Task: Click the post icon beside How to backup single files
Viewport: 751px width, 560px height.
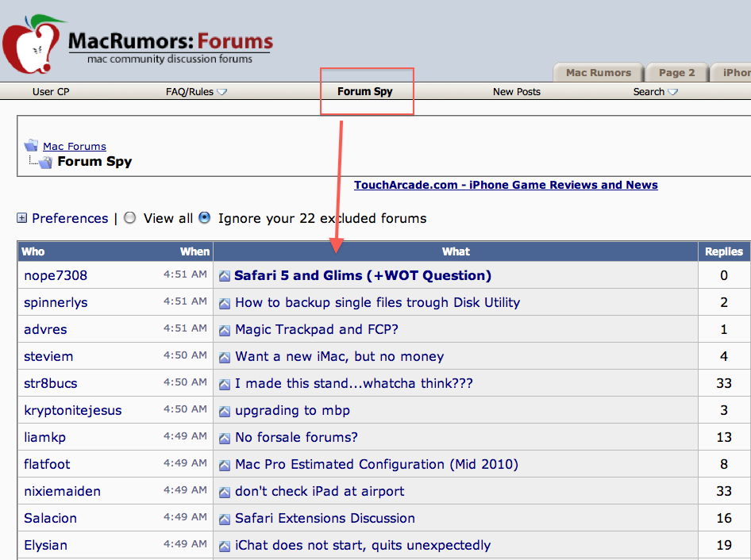Action: point(224,304)
